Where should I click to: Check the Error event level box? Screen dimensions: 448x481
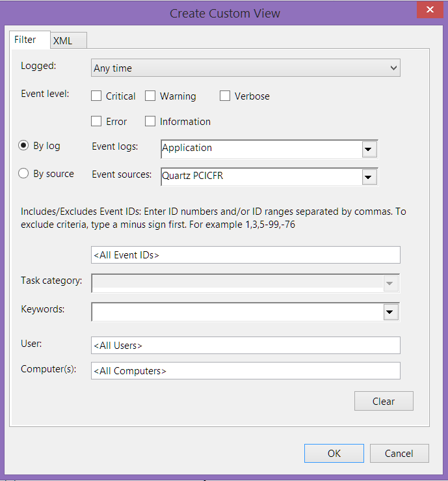(96, 121)
